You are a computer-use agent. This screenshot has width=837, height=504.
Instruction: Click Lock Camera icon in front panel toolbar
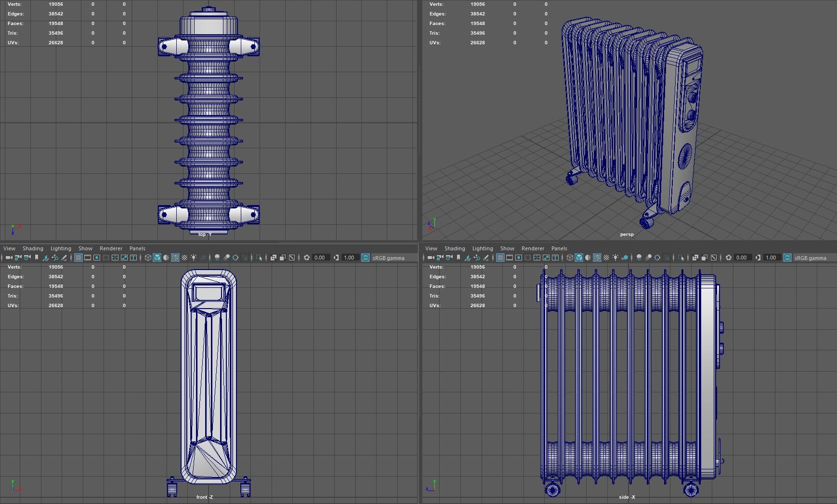(18, 258)
